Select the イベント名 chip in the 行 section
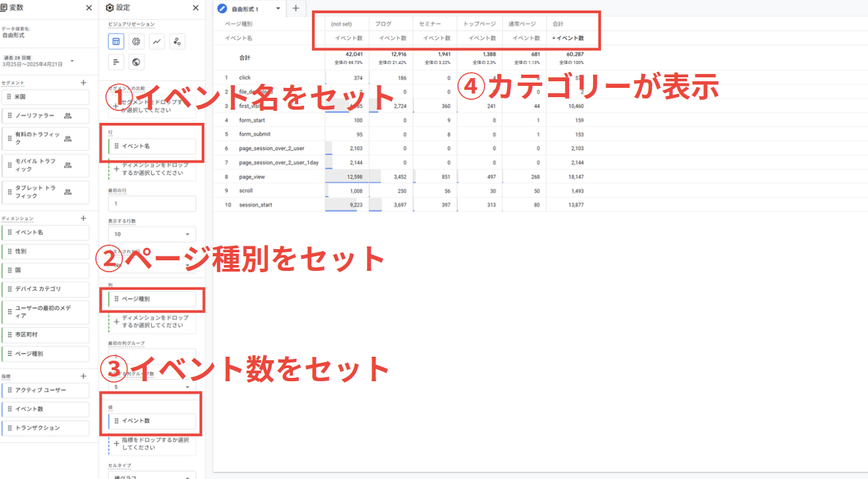Screen dimensions: 868x479 tap(152, 146)
